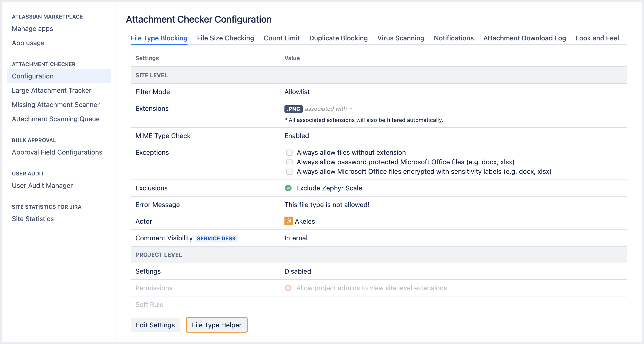Screen dimensions: 644x344
Task: Open the Look and Feel tab
Action: click(597, 38)
